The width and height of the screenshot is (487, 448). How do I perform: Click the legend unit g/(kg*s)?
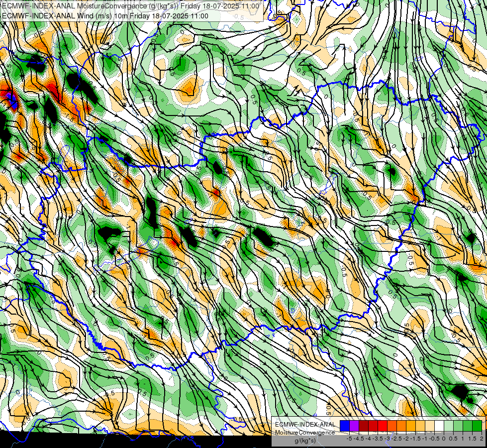tap(305, 441)
